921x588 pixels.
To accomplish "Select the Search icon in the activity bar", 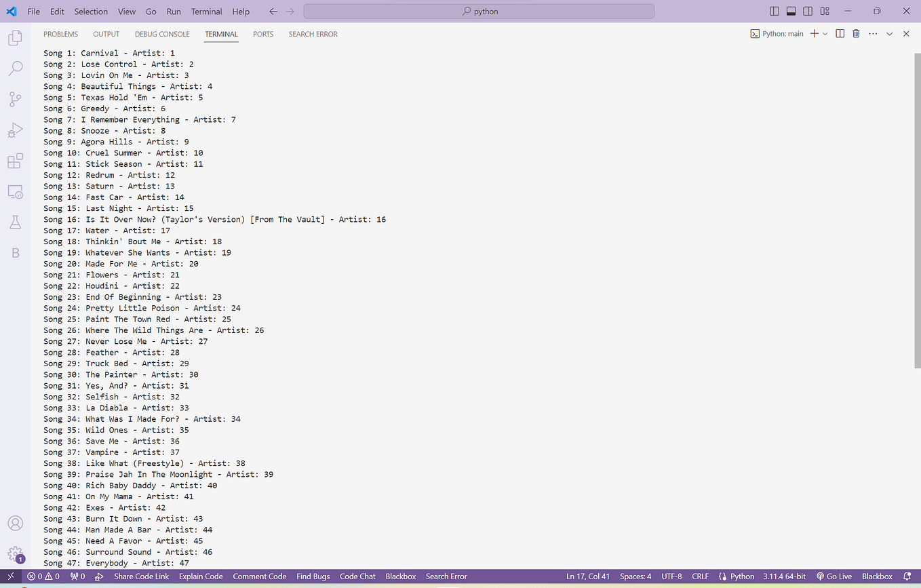I will tap(14, 68).
